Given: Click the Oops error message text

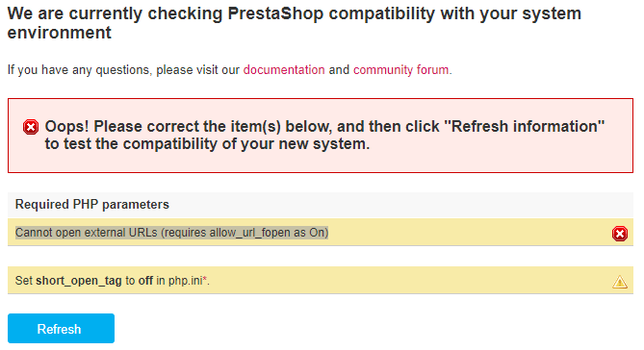Looking at the screenshot, I should click(324, 135).
